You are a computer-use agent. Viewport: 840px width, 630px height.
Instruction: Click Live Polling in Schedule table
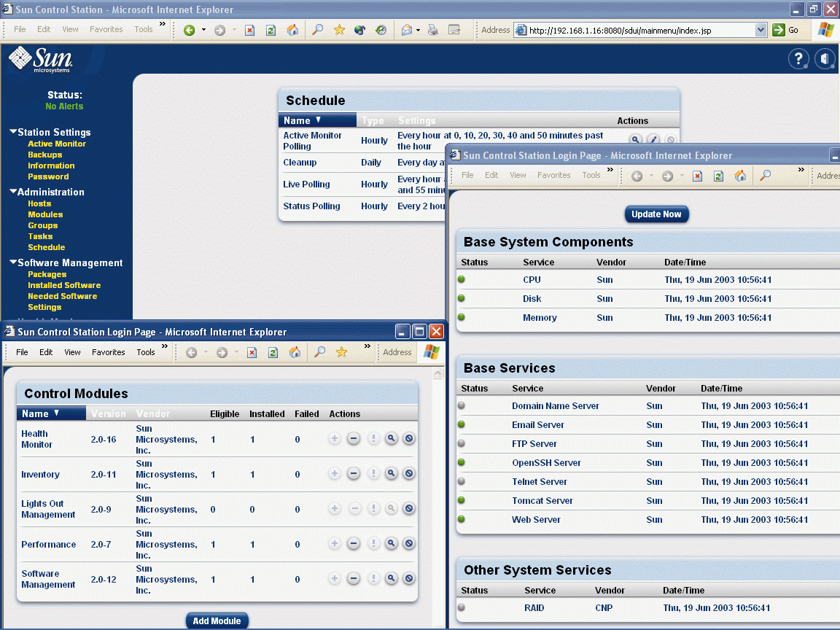point(306,184)
